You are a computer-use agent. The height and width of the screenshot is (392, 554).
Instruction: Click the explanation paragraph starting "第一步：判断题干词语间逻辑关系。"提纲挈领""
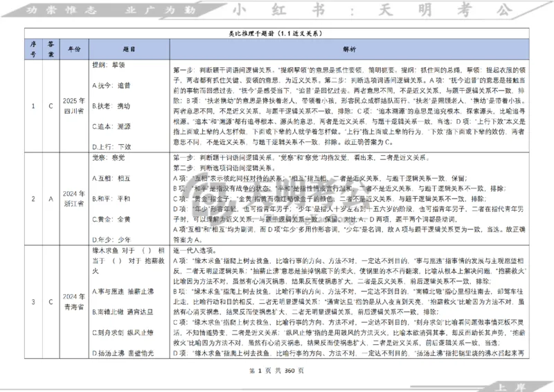tap(350, 106)
